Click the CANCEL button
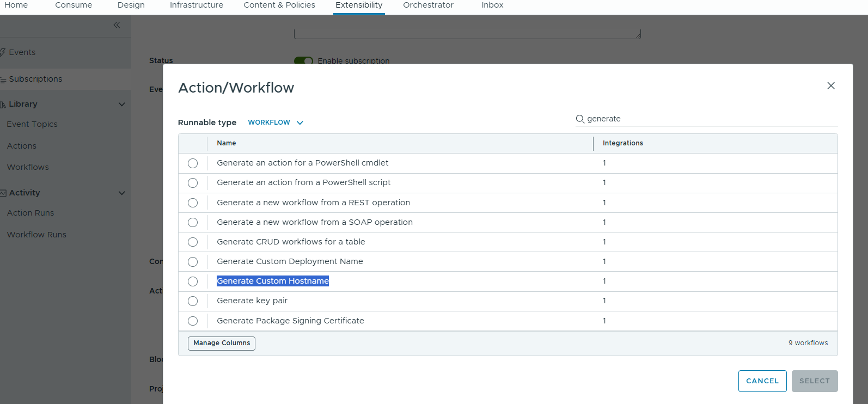This screenshot has width=868, height=404. (x=762, y=381)
